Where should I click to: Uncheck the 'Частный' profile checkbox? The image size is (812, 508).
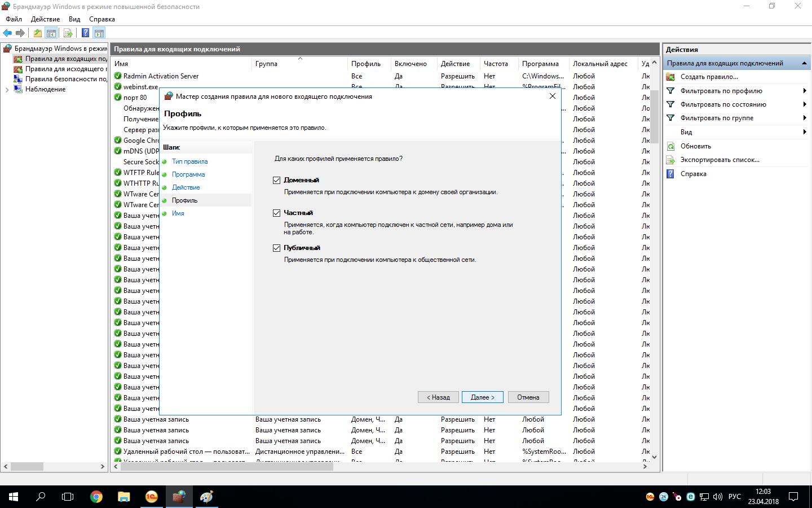tap(276, 213)
